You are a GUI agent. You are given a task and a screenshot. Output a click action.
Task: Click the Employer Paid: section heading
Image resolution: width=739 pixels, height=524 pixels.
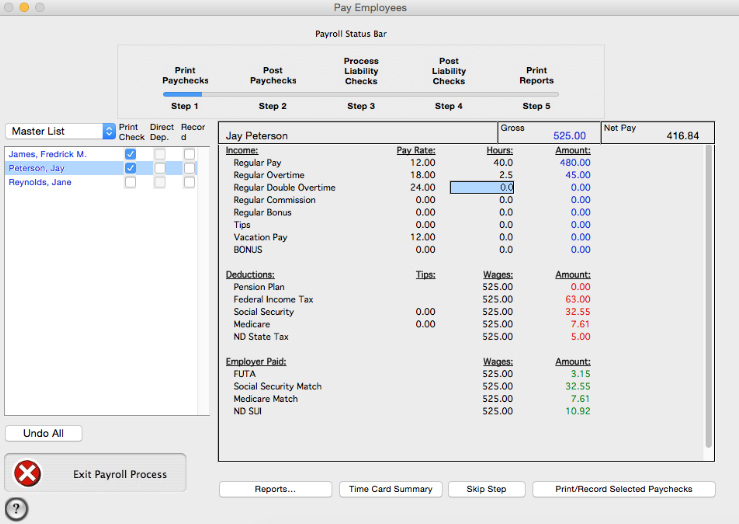coord(256,361)
